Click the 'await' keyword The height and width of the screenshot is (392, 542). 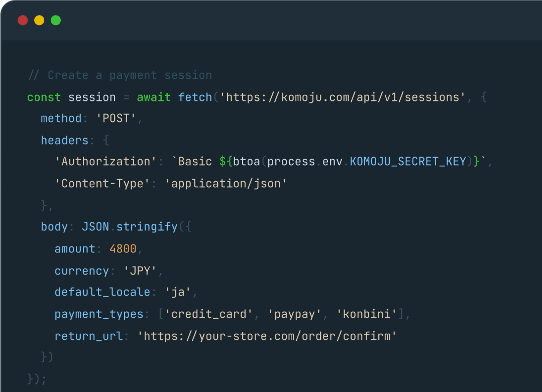pos(154,97)
